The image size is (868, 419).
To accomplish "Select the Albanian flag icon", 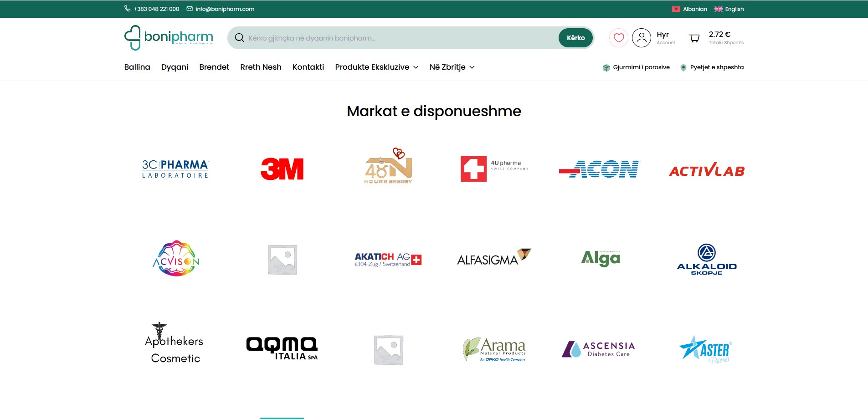I will (676, 9).
